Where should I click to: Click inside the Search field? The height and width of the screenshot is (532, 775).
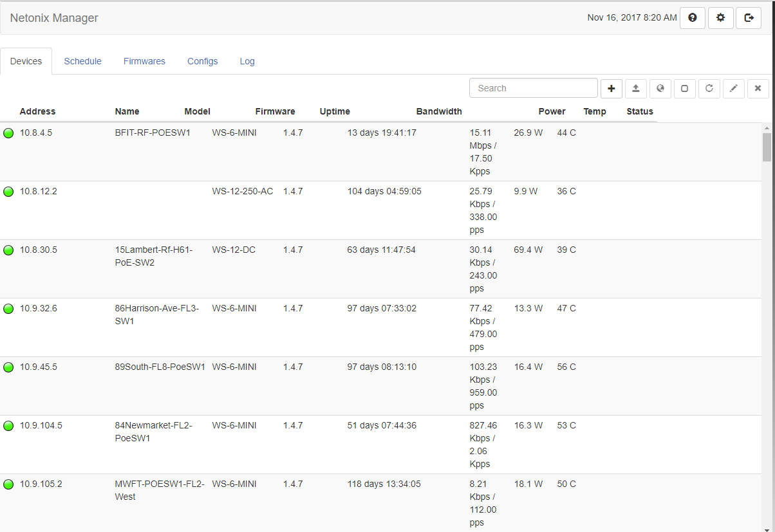point(533,88)
